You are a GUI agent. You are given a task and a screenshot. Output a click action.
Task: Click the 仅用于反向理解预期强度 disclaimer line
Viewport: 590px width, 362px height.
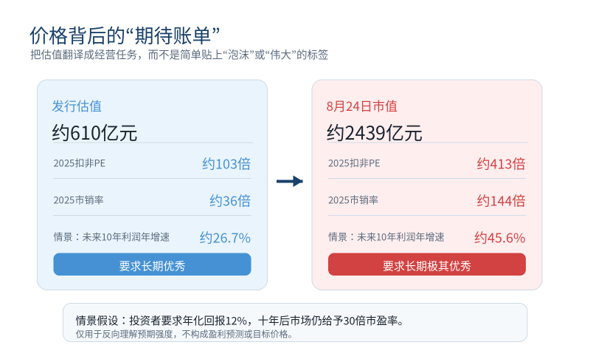tap(184, 334)
